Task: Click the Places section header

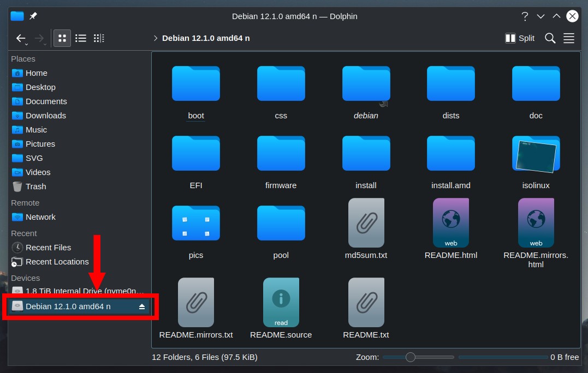Action: (23, 59)
